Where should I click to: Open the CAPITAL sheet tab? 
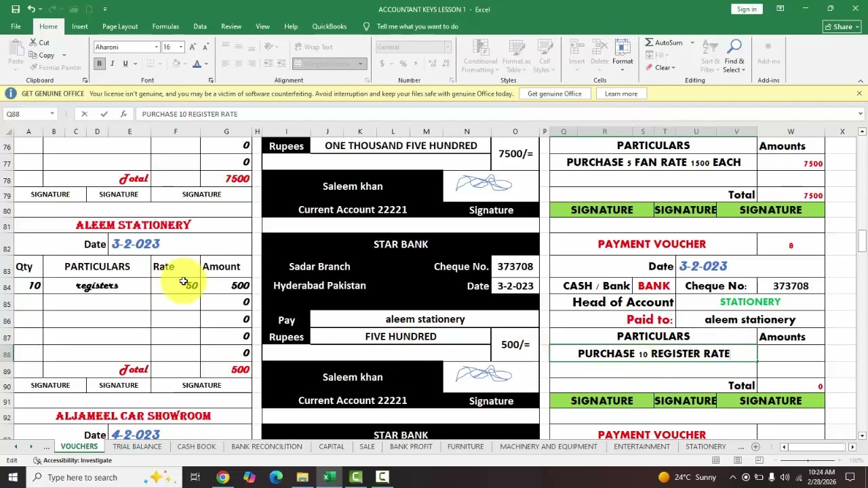point(332,447)
